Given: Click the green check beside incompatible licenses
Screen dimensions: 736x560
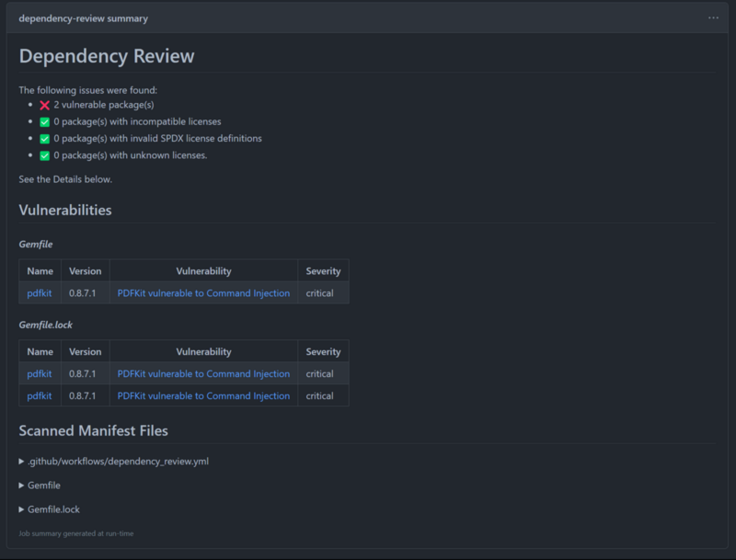Looking at the screenshot, I should click(x=43, y=121).
